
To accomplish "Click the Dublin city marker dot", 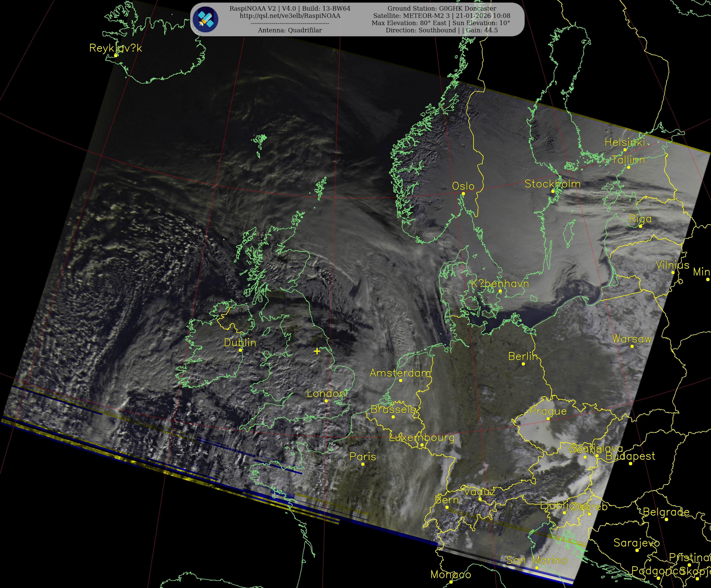I will coord(240,350).
